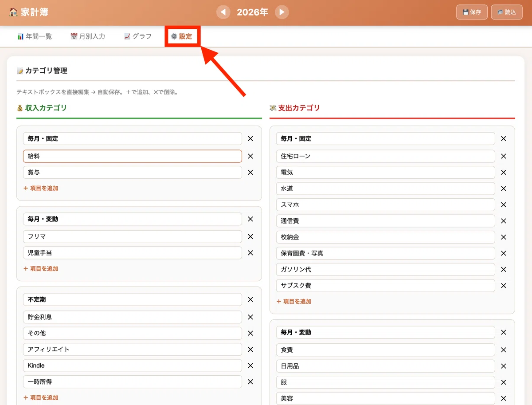Screen dimensions: 532x405
Task: Remove the Kindle item
Action: 250,366
